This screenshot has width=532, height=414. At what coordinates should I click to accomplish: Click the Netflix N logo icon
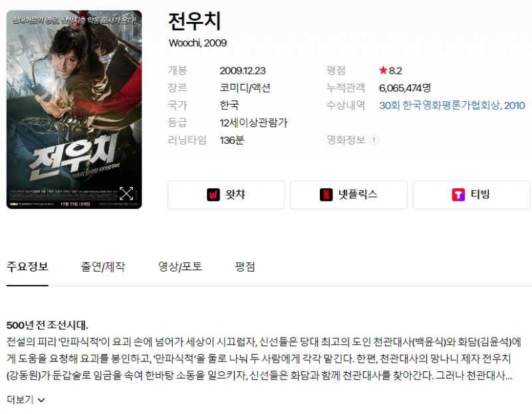326,194
